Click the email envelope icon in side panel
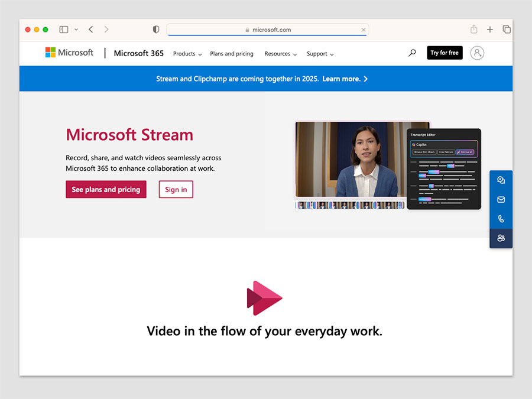Screen dimensions: 532x399 (x=501, y=200)
